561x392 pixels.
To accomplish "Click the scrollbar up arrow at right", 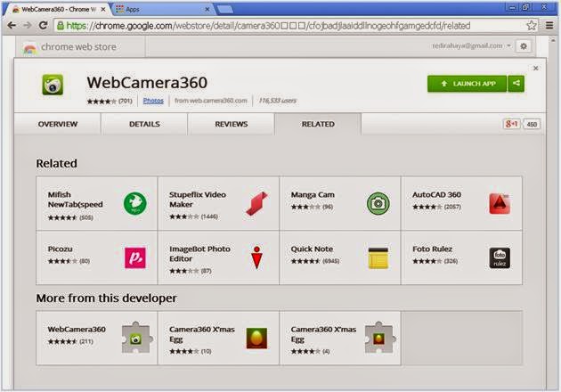I will point(553,40).
